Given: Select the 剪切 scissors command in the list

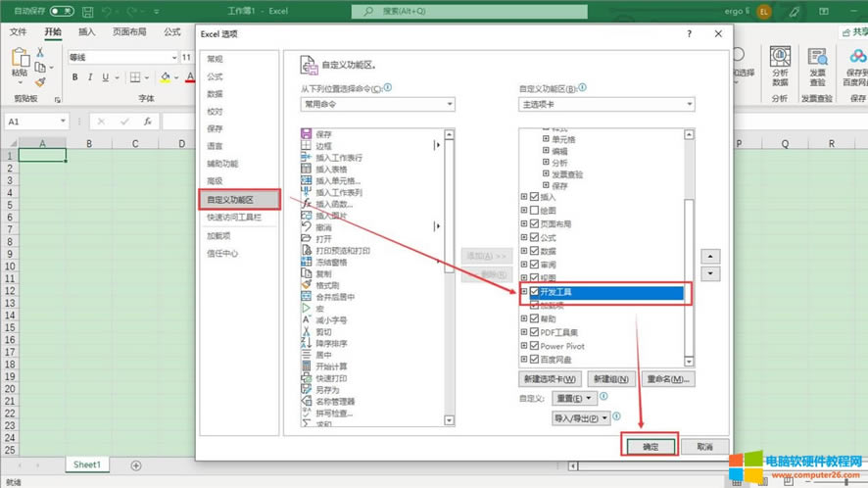Looking at the screenshot, I should [306, 331].
